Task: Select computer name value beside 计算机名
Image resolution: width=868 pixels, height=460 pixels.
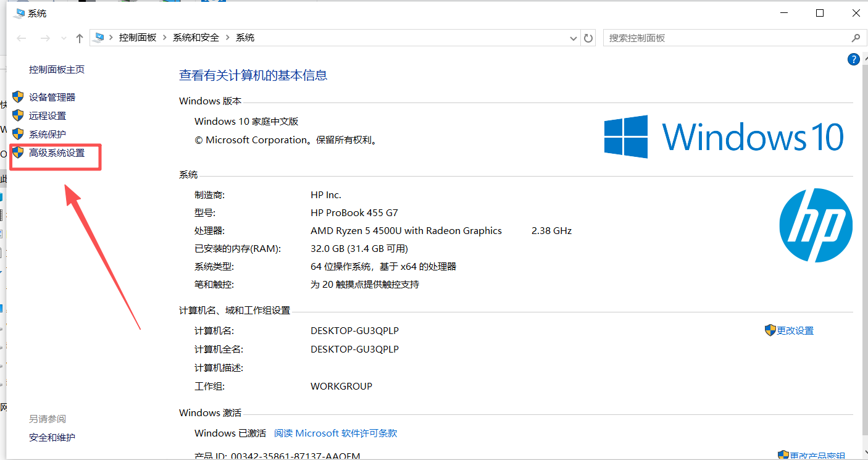Action: 354,330
